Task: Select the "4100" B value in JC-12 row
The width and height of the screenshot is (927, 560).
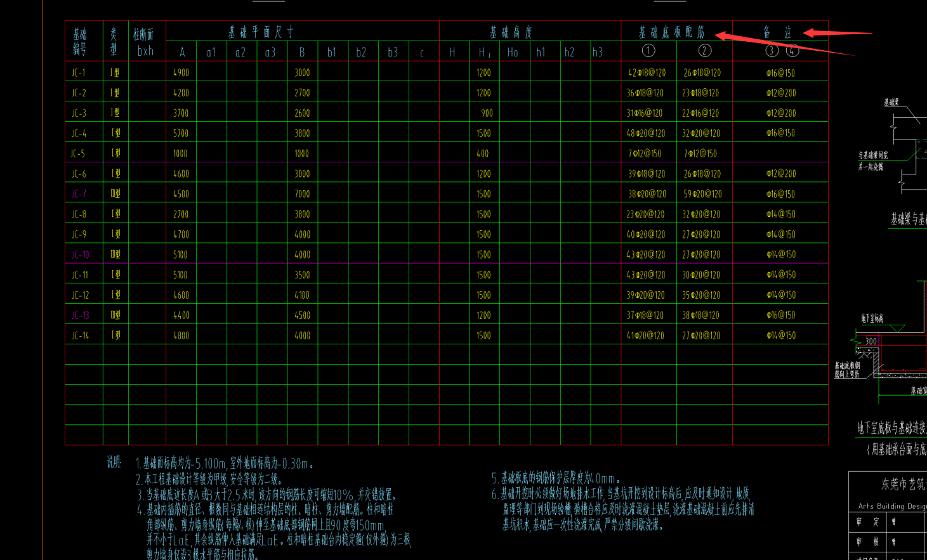Action: (x=302, y=295)
